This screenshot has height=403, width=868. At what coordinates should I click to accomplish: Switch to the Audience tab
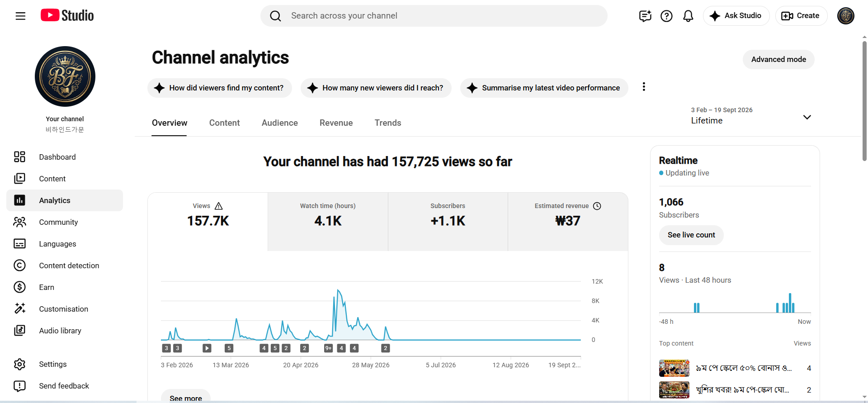tap(280, 123)
